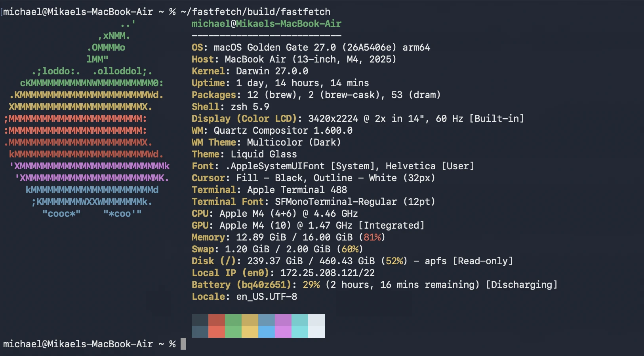This screenshot has height=356, width=644.
Task: Click the 'Cursor:' label
Action: click(x=211, y=178)
